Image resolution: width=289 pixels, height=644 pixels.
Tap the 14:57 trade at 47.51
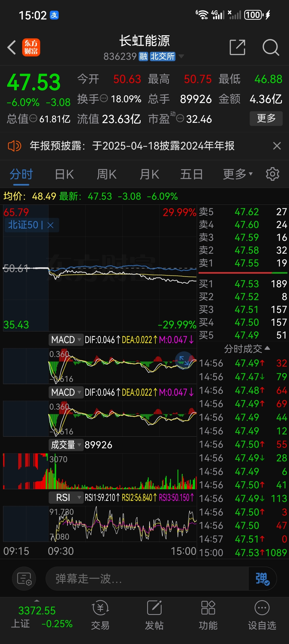[x=243, y=539]
